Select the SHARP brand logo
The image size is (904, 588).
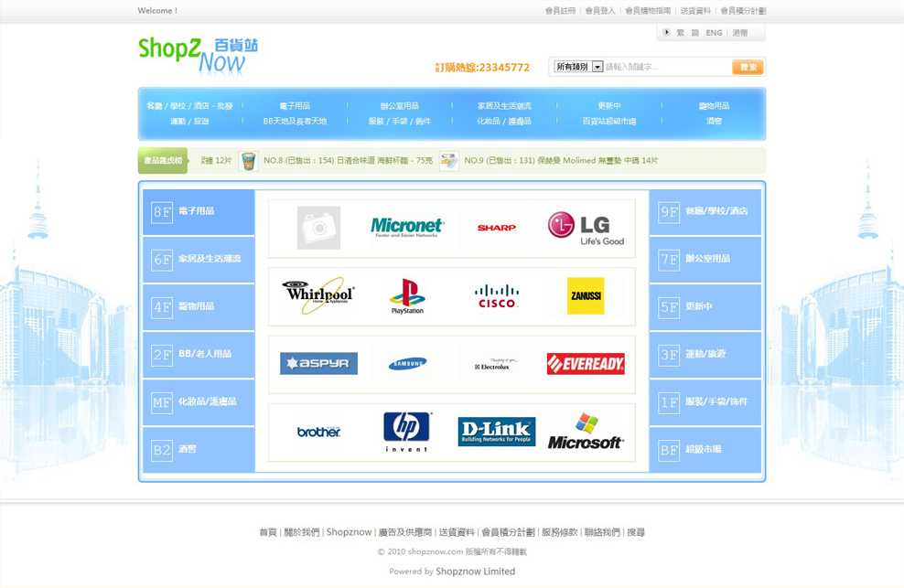point(497,228)
